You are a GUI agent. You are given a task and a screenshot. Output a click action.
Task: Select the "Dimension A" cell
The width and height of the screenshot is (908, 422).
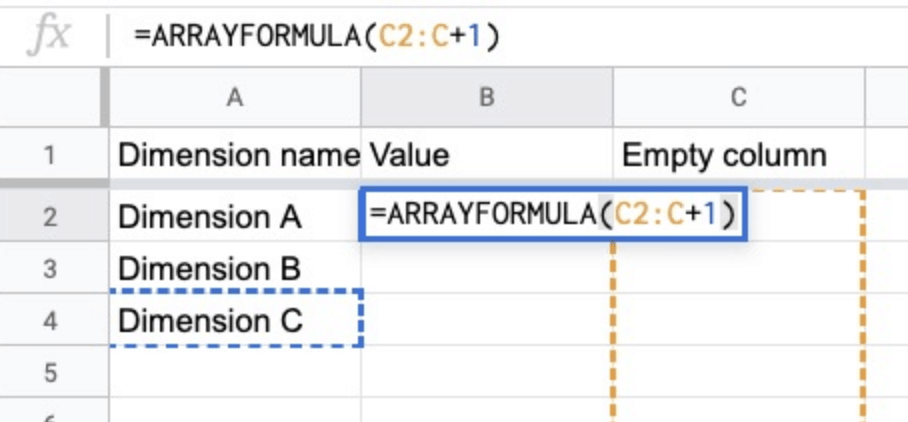[234, 216]
